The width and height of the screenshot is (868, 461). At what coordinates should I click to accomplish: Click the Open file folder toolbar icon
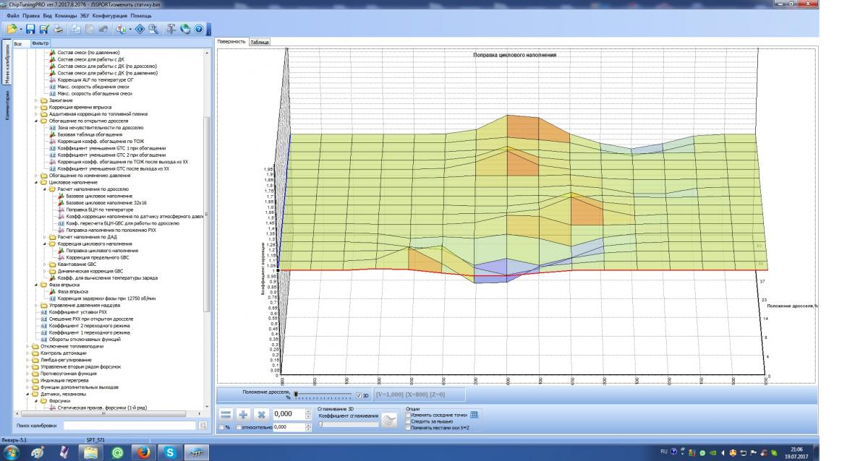[12, 29]
